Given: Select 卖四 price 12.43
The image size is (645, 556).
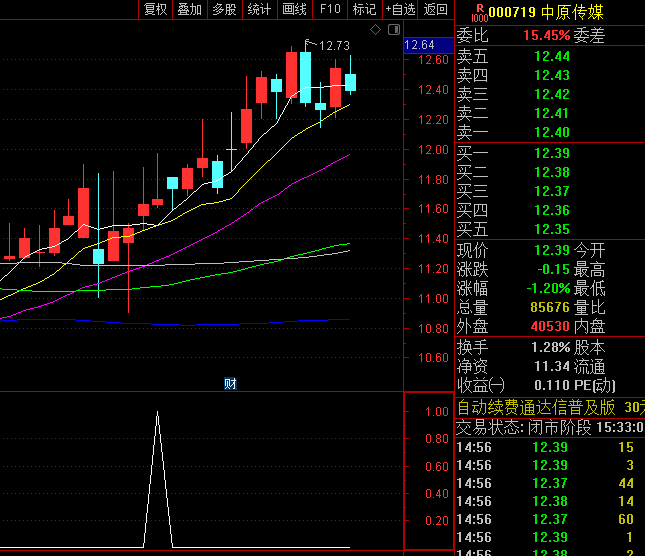Looking at the screenshot, I should 550,75.
